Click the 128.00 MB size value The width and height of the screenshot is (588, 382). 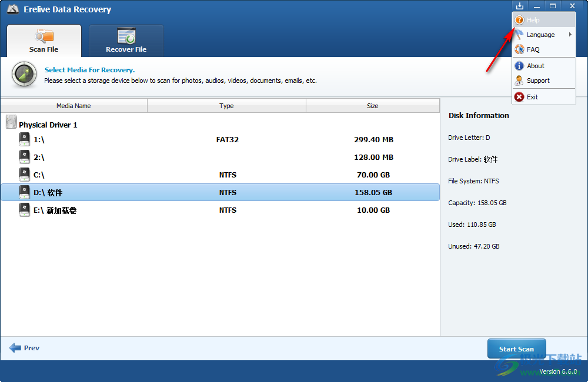(373, 157)
